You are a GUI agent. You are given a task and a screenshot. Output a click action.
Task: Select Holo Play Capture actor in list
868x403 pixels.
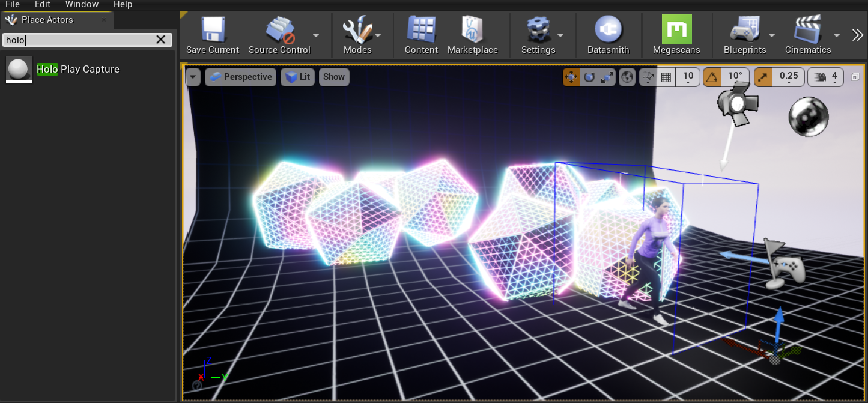click(x=77, y=69)
